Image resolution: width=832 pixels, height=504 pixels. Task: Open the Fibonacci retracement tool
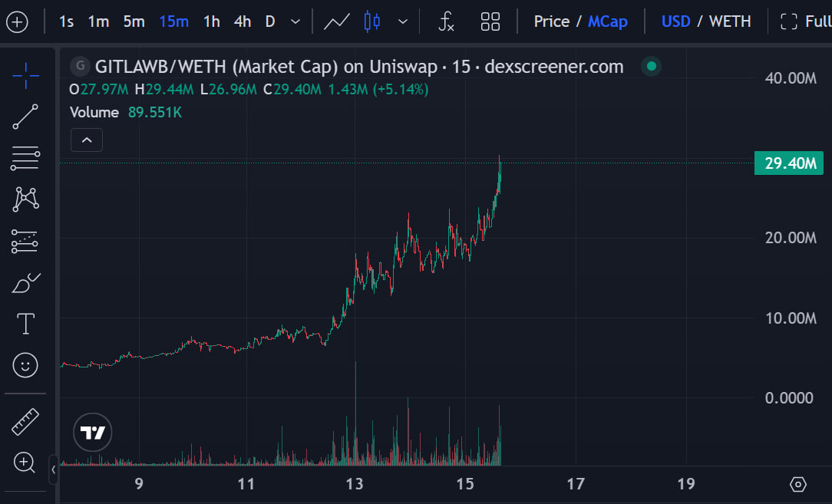(x=25, y=158)
